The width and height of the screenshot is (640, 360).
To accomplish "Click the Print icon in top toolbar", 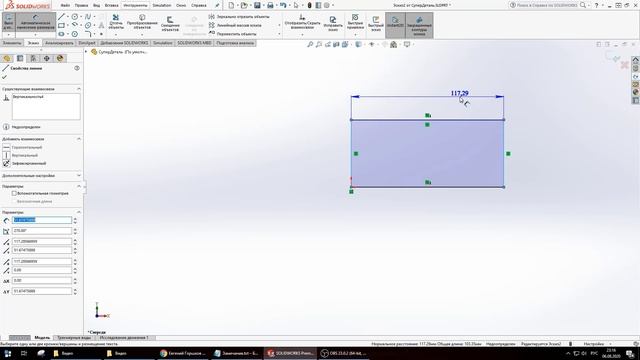I will [270, 5].
